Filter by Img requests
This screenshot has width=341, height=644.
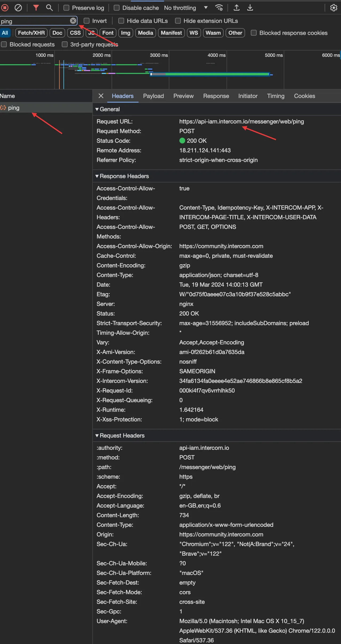126,33
